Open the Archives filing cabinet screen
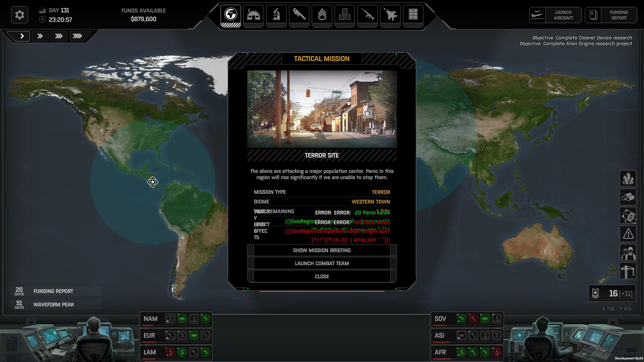The image size is (644, 362). click(413, 15)
